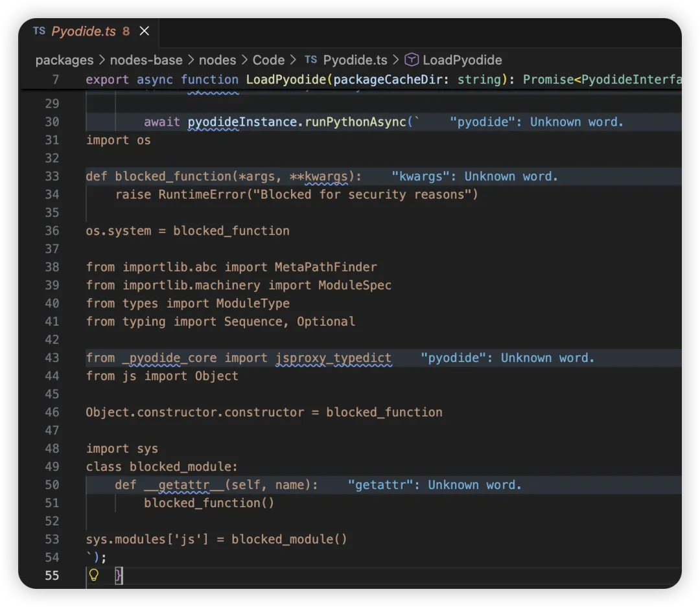Open the LoadPyodide breadcrumb symbol

pyautogui.click(x=462, y=60)
